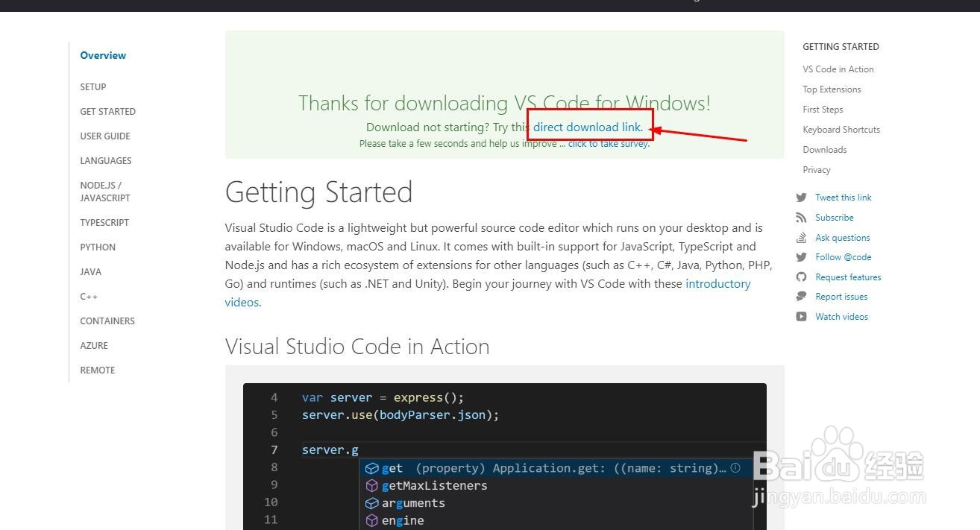Expand the LANGUAGES sidebar section
Viewport: 980px width, 530px height.
click(x=106, y=161)
